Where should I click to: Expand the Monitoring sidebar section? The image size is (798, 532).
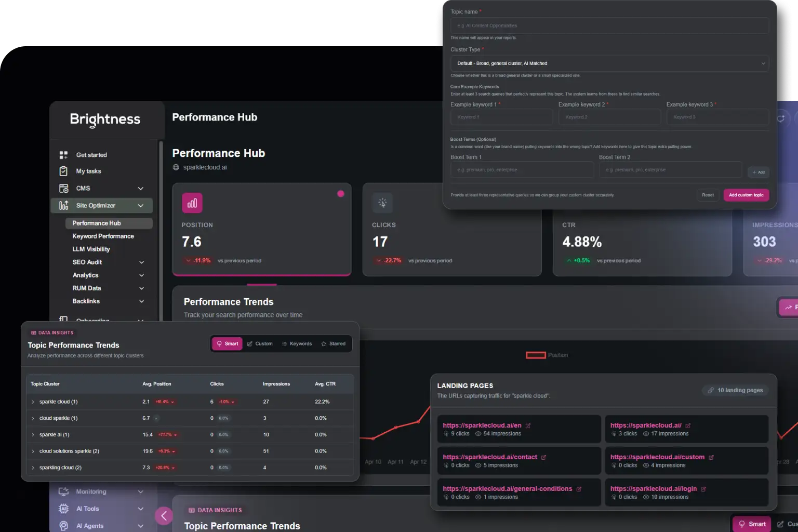(140, 491)
